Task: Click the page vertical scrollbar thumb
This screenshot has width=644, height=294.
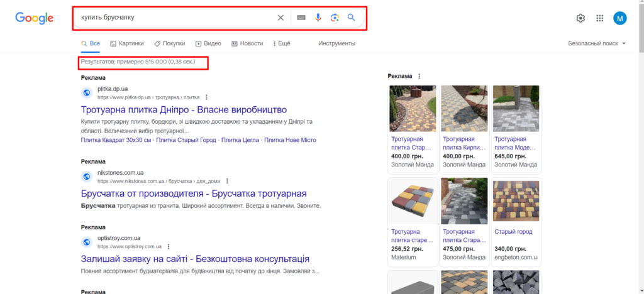Action: tap(640, 29)
